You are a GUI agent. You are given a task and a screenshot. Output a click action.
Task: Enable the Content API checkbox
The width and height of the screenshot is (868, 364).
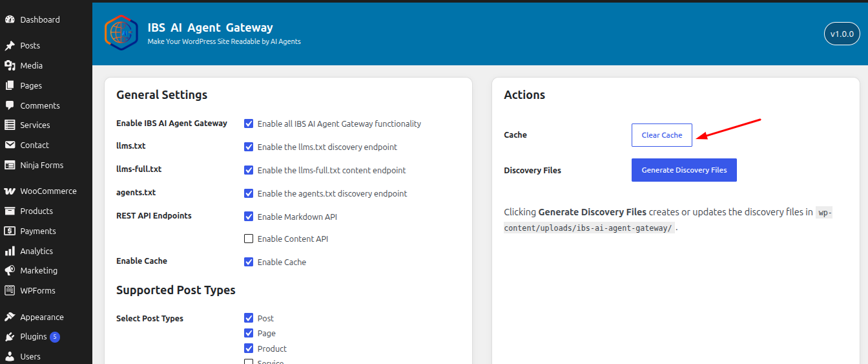pyautogui.click(x=249, y=239)
